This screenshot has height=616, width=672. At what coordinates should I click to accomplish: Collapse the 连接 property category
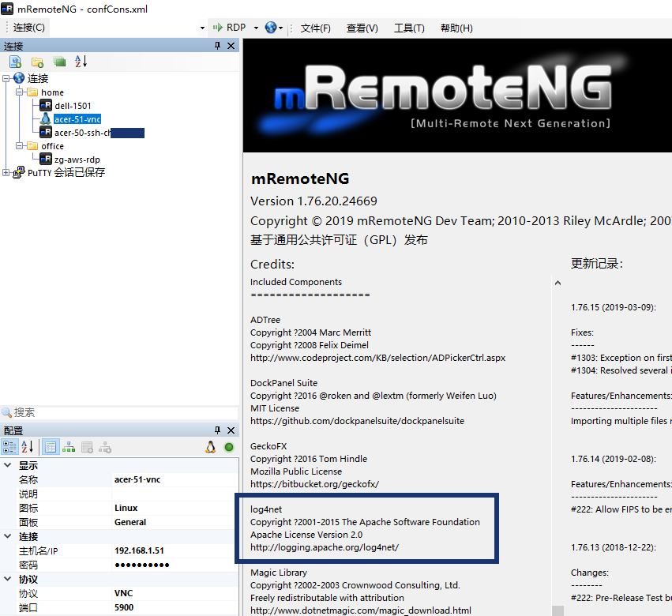[x=8, y=535]
